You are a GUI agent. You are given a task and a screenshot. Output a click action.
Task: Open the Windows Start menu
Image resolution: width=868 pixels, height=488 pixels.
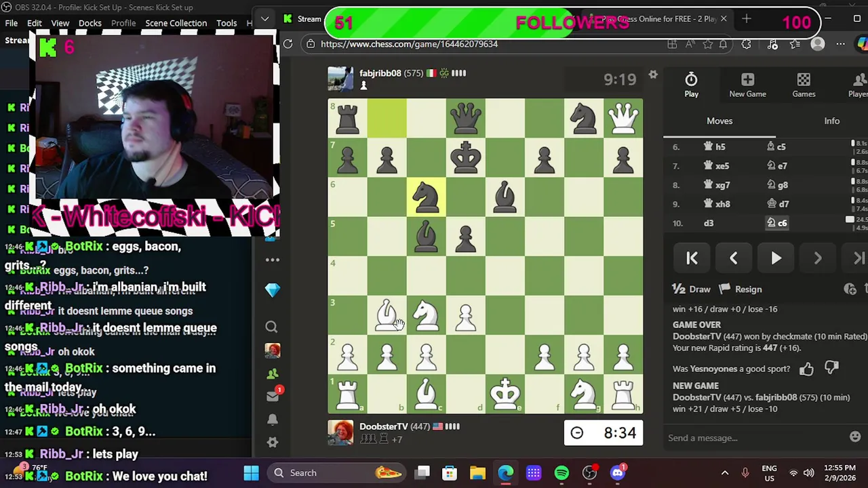click(251, 473)
